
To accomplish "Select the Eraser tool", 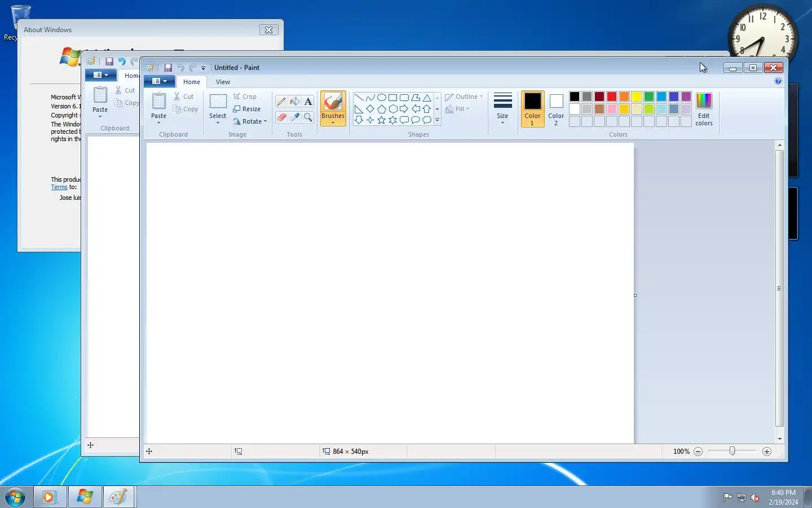I will [x=281, y=117].
